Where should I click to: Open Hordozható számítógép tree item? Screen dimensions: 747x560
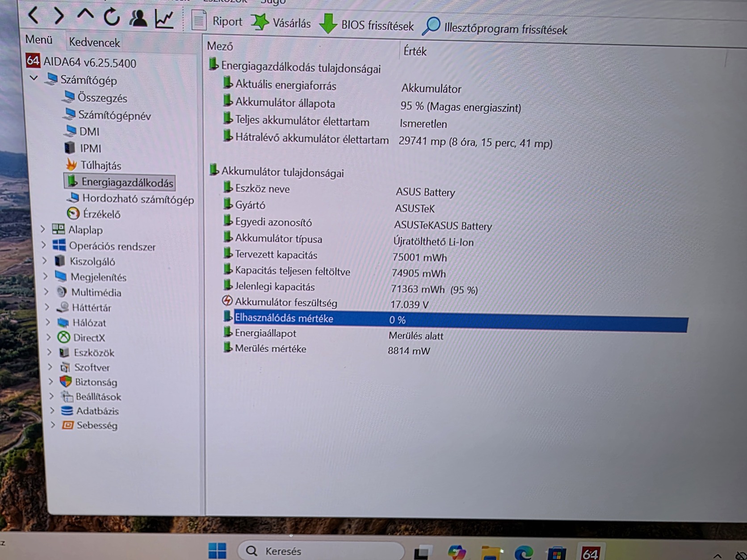pyautogui.click(x=130, y=199)
